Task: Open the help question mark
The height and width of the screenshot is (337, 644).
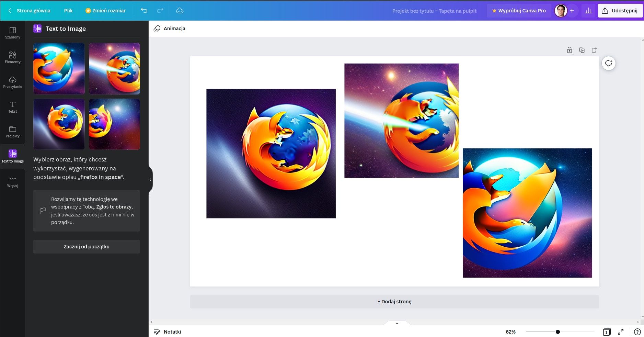Action: [x=637, y=332]
